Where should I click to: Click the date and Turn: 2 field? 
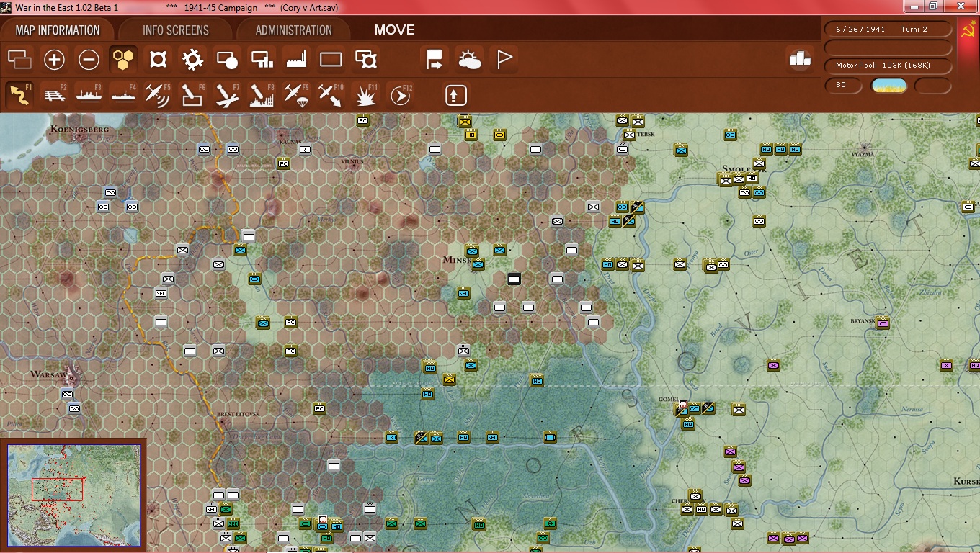[x=888, y=30]
